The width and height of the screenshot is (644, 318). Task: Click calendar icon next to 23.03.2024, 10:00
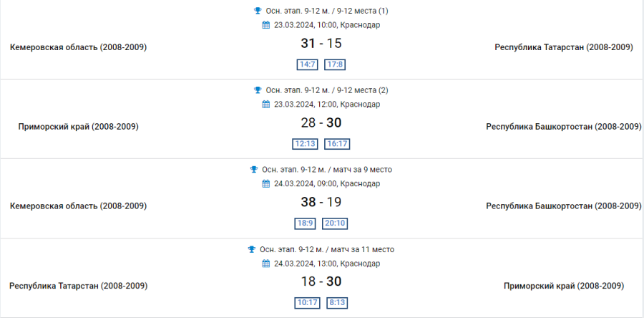[x=266, y=24]
